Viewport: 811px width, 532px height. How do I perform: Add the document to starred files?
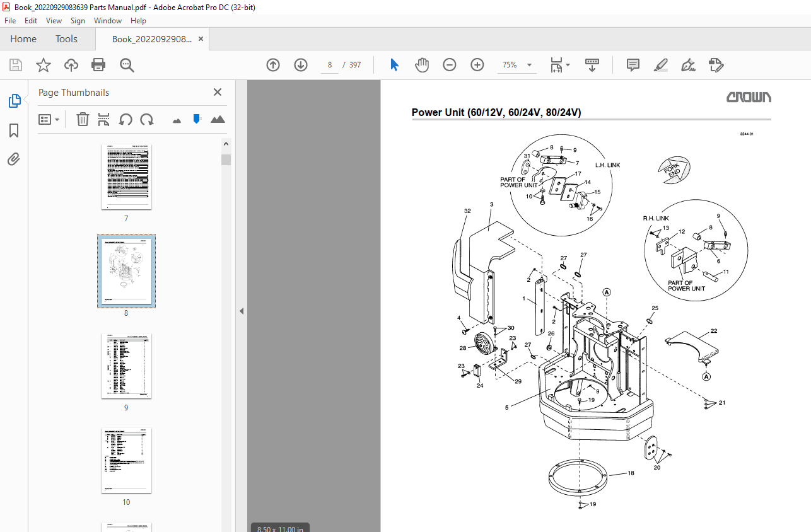pos(43,65)
